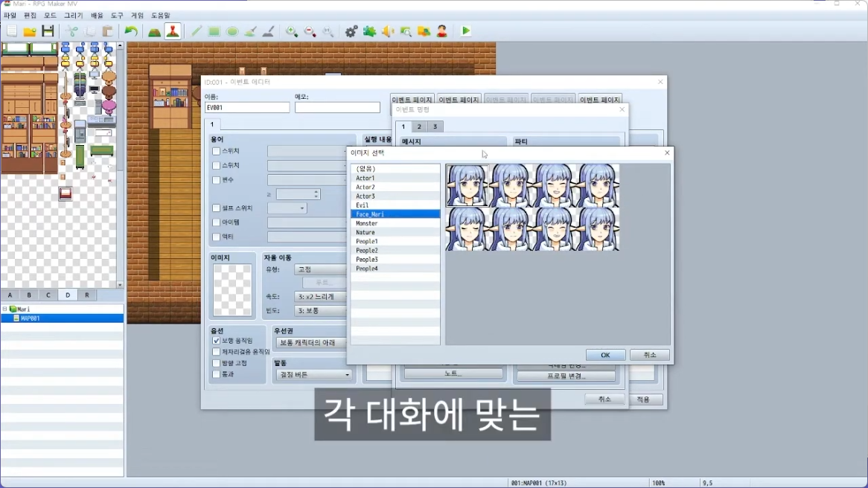
Task: Enable the 액터 condition checkbox
Action: 216,237
